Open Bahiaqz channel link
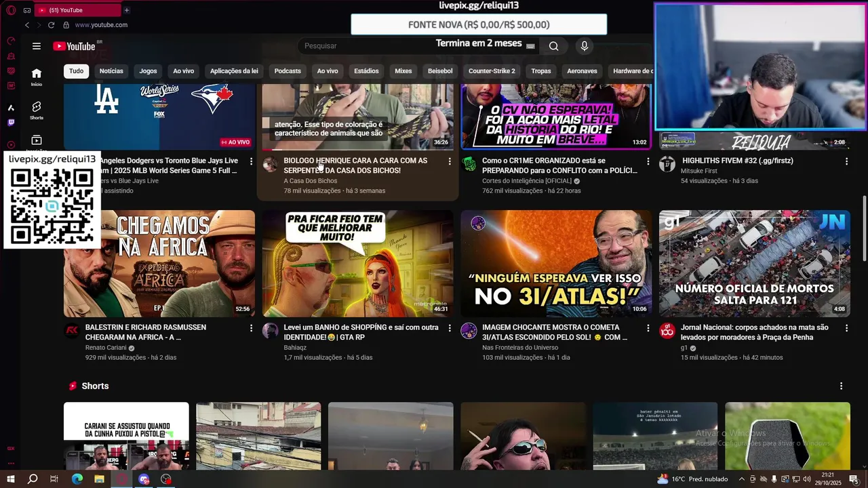868x488 pixels. pos(295,348)
